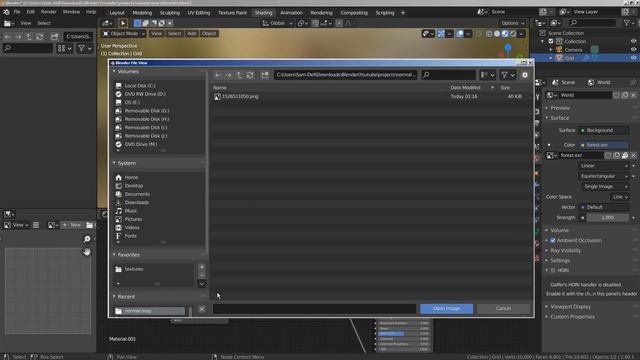
Task: Open favorites specials dropdown arrow
Action: click(202, 284)
